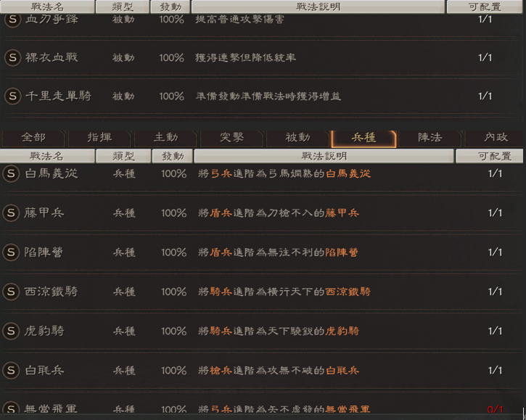The image size is (526, 420).
Task: Click the S-rank icon beside 白馬義從
Action: pos(12,173)
